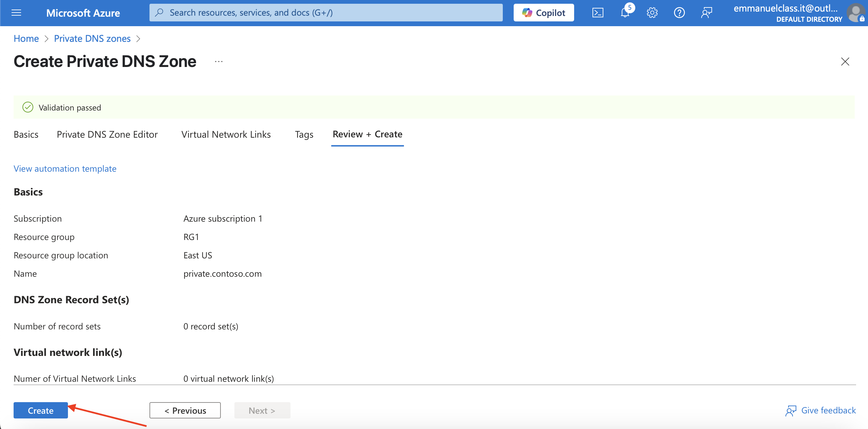Show notifications bell with 5 alerts
The image size is (868, 429).
[625, 13]
